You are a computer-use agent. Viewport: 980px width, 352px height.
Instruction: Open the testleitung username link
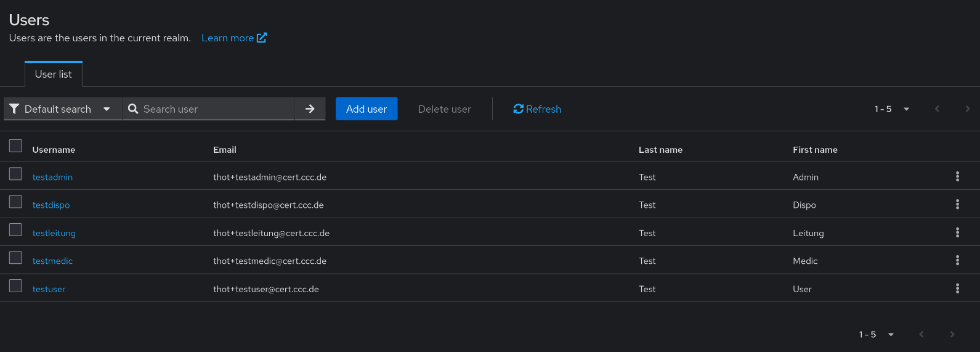tap(54, 233)
